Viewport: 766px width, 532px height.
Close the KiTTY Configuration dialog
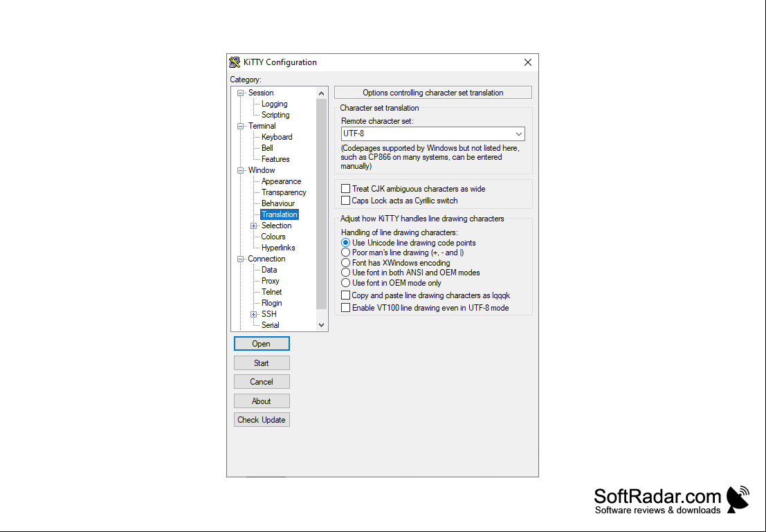coord(527,62)
